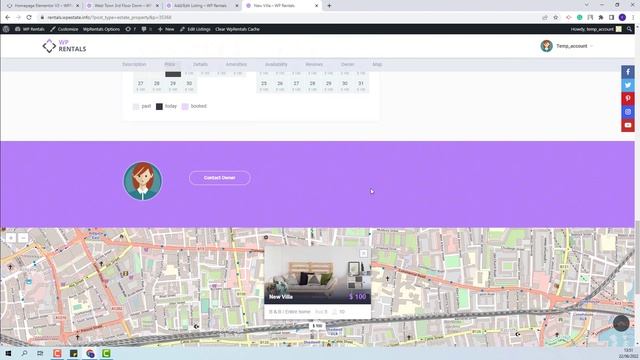The width and height of the screenshot is (640, 360).
Task: Click the taskbar clock
Action: pyautogui.click(x=629, y=353)
